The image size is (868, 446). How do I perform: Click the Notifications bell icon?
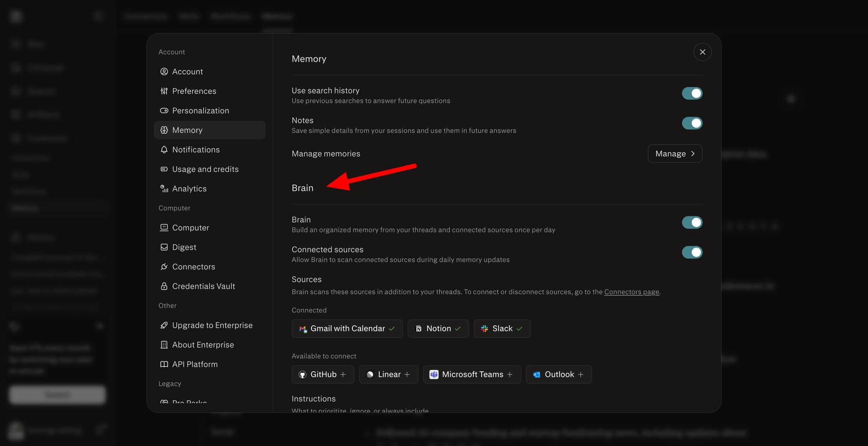tap(164, 150)
